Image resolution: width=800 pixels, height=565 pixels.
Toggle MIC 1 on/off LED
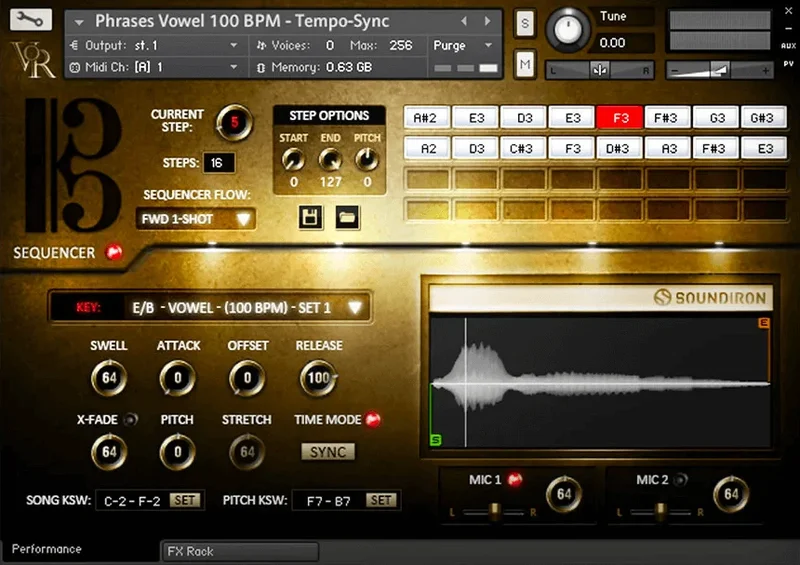pyautogui.click(x=515, y=479)
